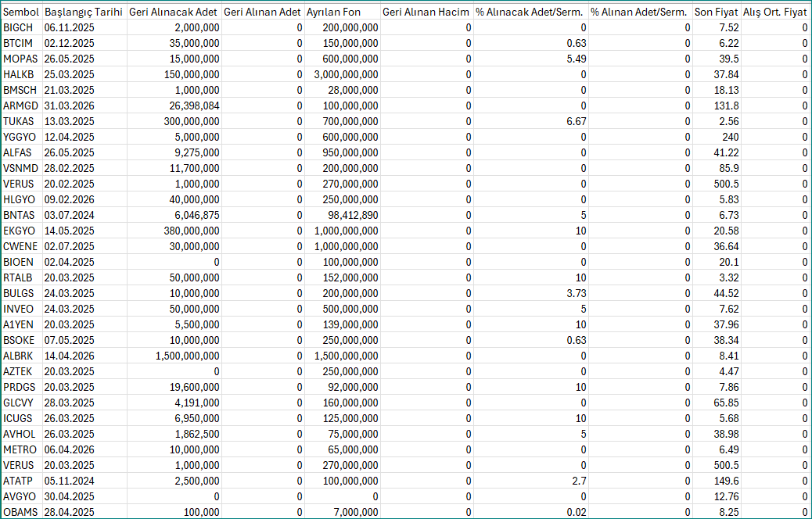This screenshot has width=812, height=519.
Task: Select the last price cell 65.85
Action: (717, 403)
